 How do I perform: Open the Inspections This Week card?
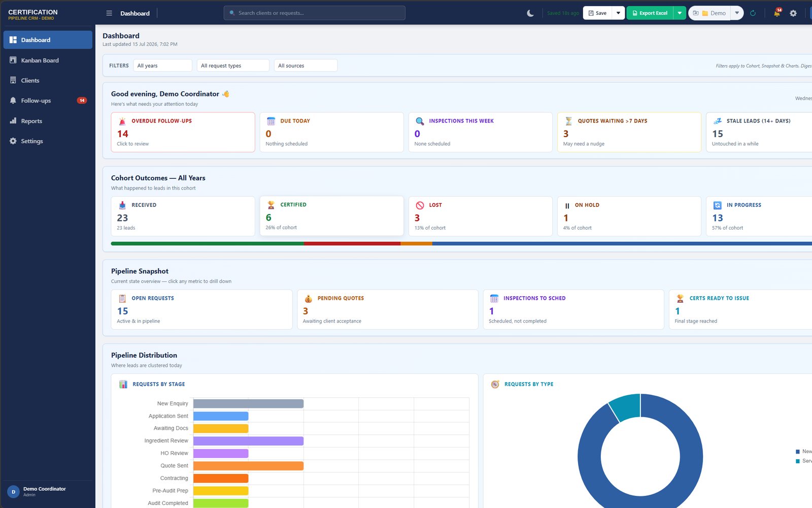(x=480, y=132)
